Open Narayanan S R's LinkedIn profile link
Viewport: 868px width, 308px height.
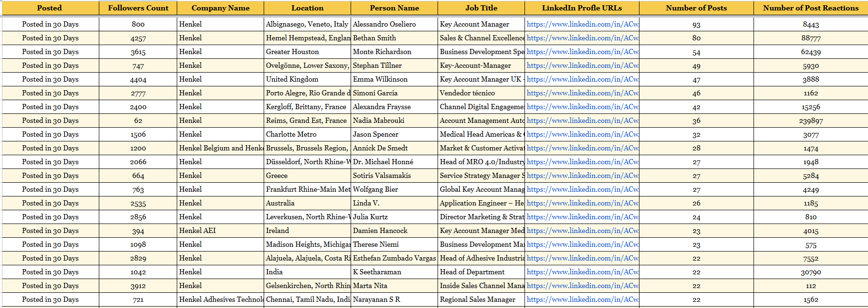point(582,299)
